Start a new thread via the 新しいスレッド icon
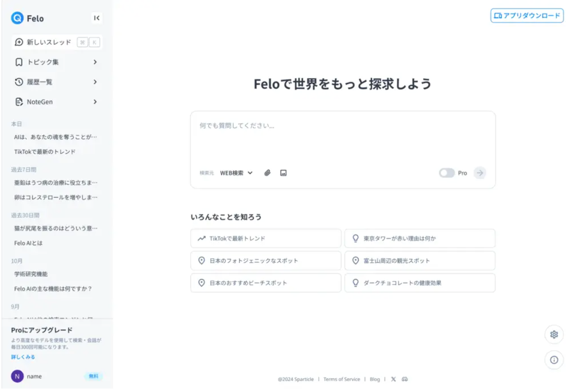Image resolution: width=581 pixels, height=392 pixels. point(19,42)
